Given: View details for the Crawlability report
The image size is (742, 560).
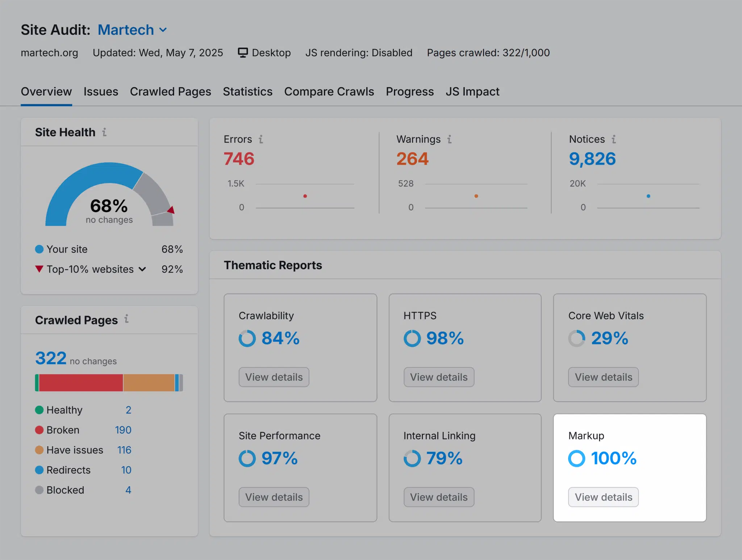Looking at the screenshot, I should [274, 377].
